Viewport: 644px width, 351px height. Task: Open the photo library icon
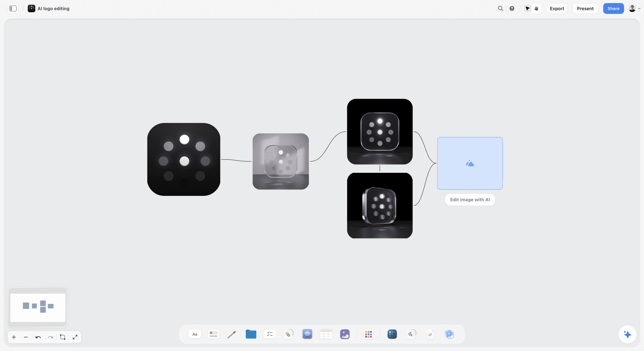tap(450, 334)
